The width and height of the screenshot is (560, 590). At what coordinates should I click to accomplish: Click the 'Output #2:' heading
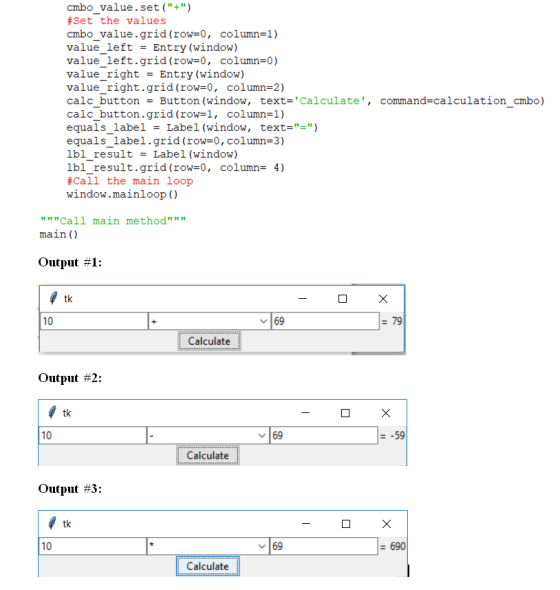pos(70,378)
